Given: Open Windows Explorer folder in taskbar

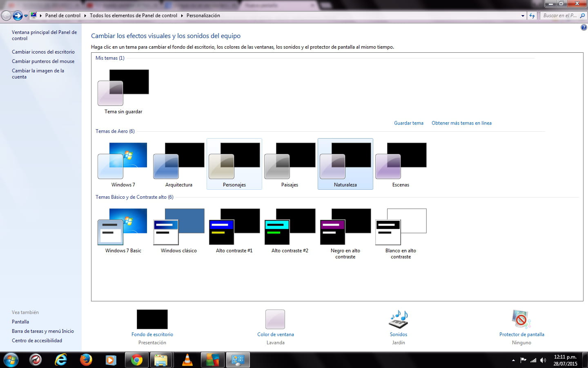Looking at the screenshot, I should point(161,360).
